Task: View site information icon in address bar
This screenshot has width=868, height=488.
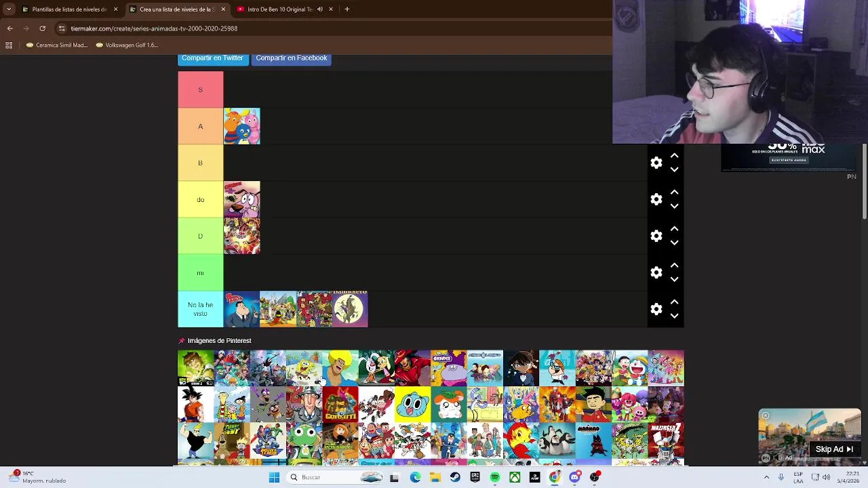Action: (62, 28)
